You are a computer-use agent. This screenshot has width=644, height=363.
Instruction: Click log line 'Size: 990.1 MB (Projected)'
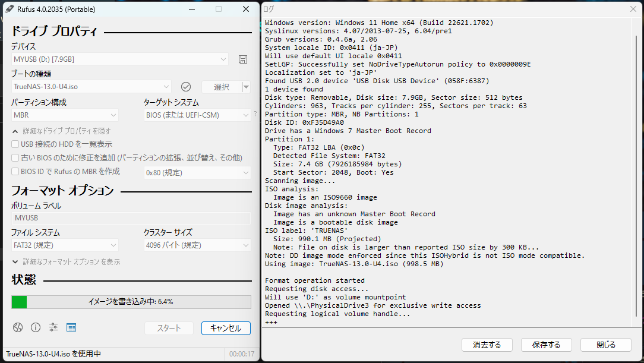pyautogui.click(x=327, y=239)
